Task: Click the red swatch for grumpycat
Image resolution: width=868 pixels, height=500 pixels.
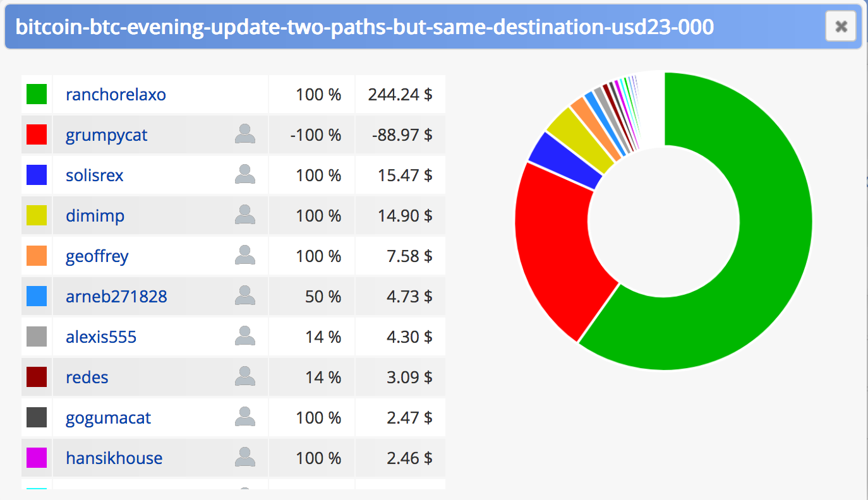Action: 37,134
